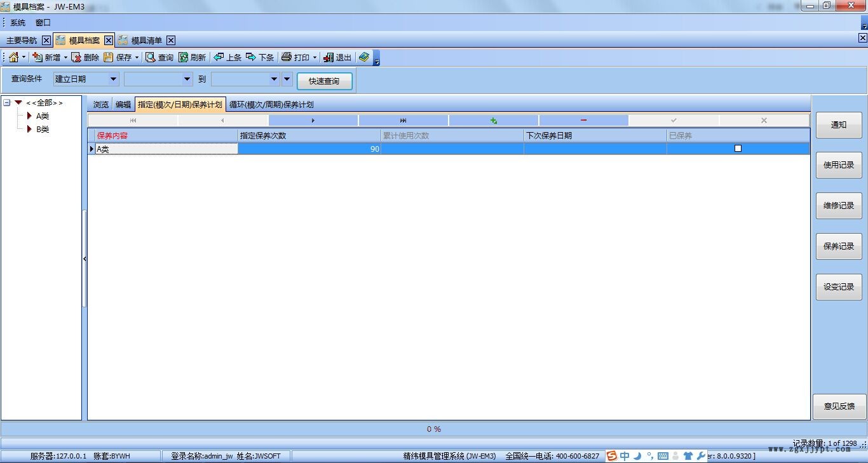Toggle the 已保养 checkbox in A类 row
Screen dimensions: 868x463
[738, 149]
